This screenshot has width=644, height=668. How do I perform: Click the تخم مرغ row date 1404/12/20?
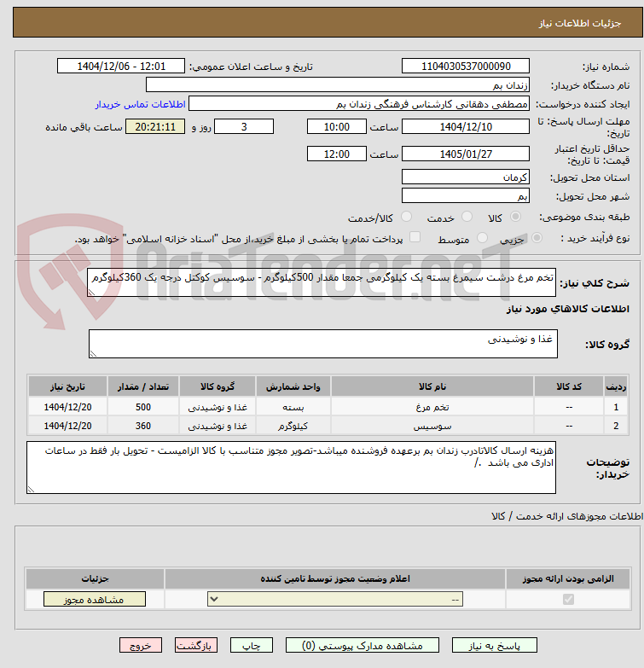tap(67, 407)
